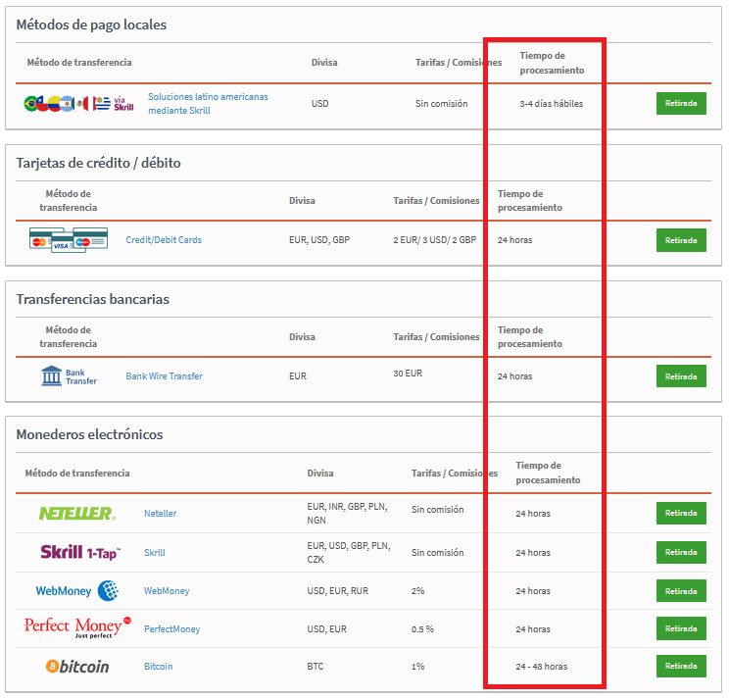
Task: Click the Skrill 1-Tap logo
Action: [x=80, y=552]
